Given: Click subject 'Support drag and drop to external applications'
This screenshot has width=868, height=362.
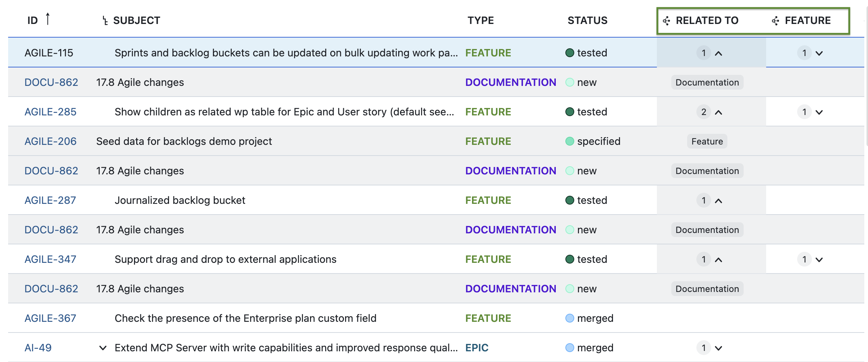Looking at the screenshot, I should coord(225,260).
